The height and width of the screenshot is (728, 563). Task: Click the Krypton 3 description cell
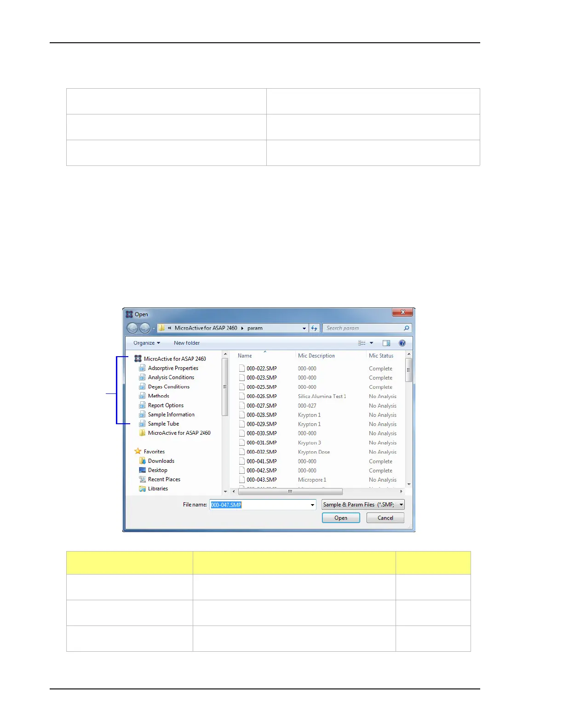[x=310, y=443]
